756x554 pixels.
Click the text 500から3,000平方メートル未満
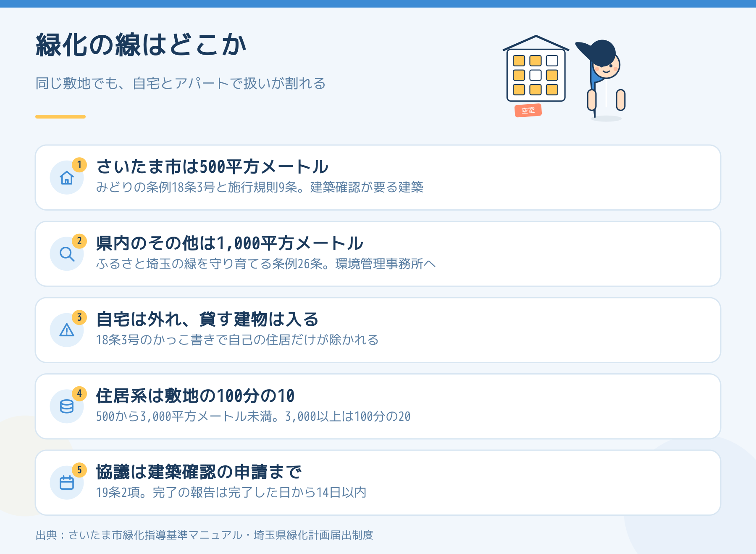[x=184, y=416]
